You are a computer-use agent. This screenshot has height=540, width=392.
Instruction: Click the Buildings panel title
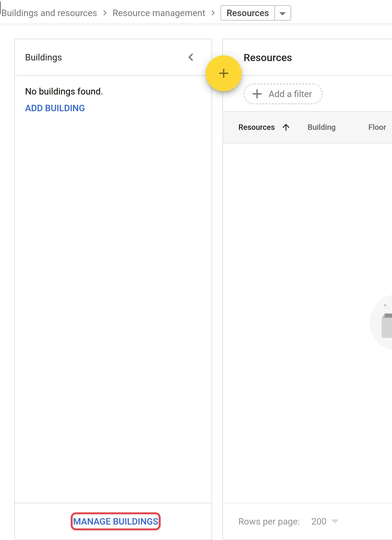coord(43,58)
